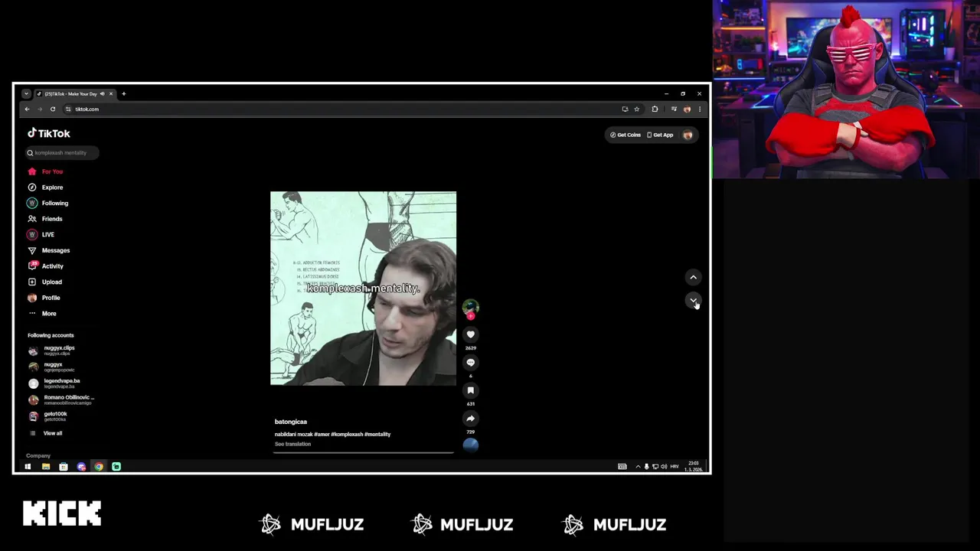The image size is (980, 551).
Task: Open the More menu in sidebar
Action: point(42,314)
